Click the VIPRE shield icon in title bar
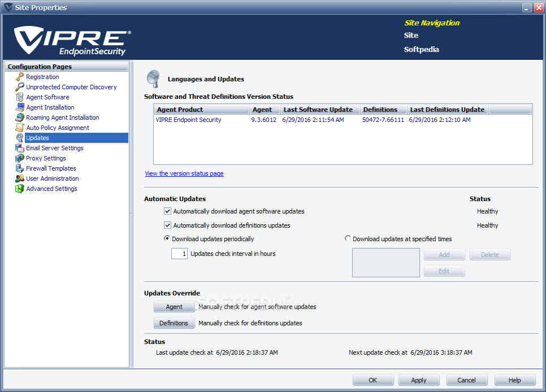 click(x=8, y=7)
